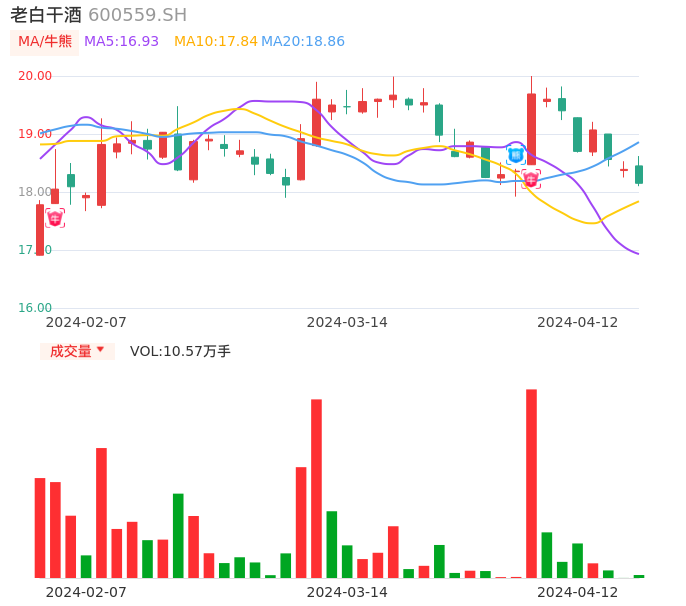Click the pink bull marker near 2024-02-07

(55, 218)
